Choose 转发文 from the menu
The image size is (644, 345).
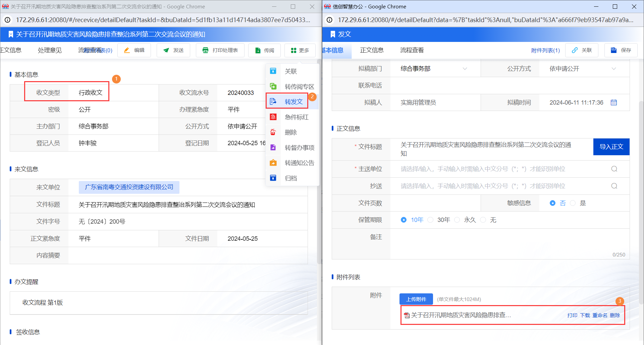coord(292,102)
